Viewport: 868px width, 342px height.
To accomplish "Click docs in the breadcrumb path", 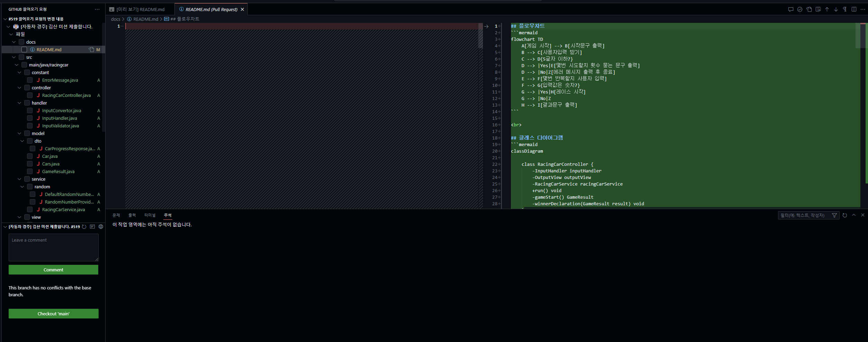I will (x=116, y=19).
